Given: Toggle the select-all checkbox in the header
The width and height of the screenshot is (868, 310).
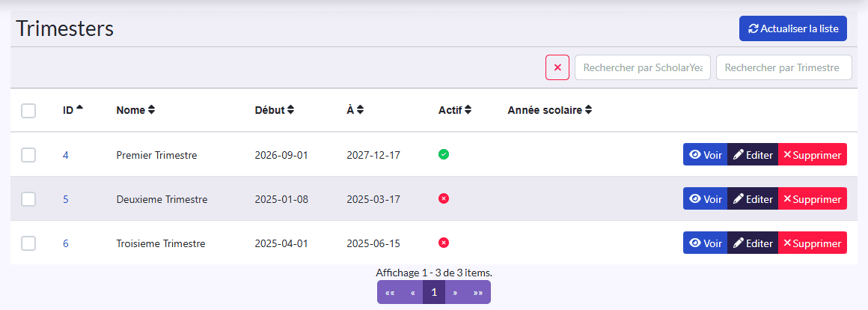Looking at the screenshot, I should 28,110.
